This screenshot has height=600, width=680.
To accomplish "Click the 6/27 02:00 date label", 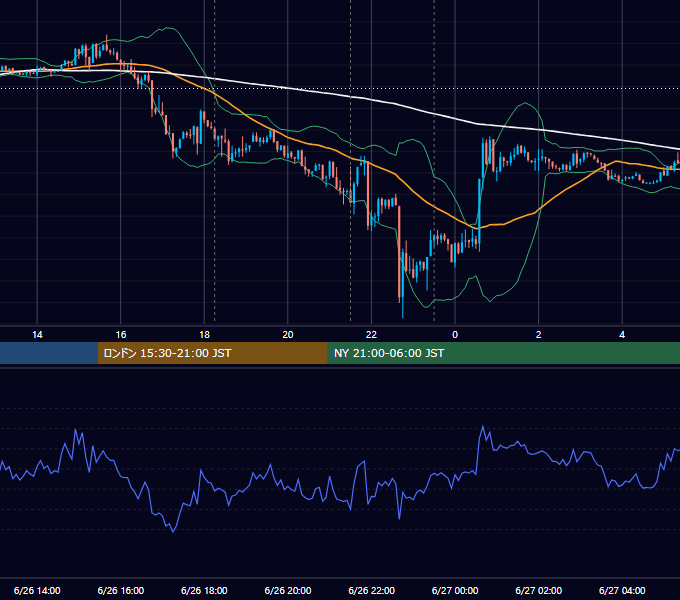I will click(539, 590).
